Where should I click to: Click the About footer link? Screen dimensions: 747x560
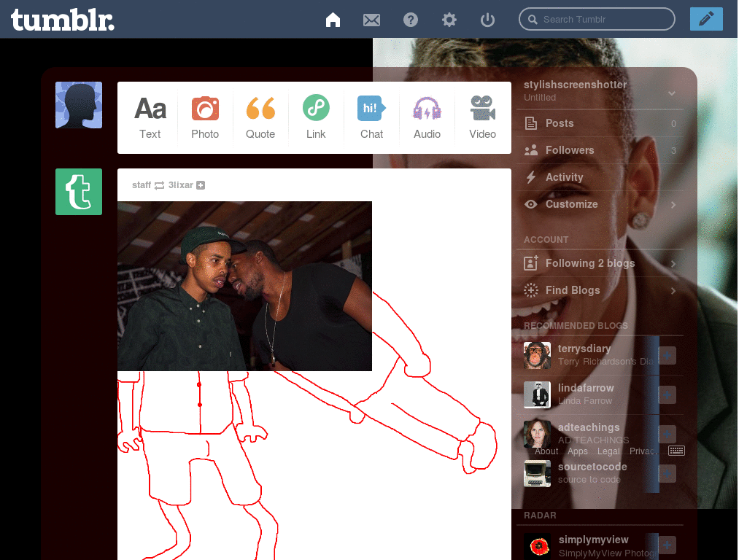[546, 451]
